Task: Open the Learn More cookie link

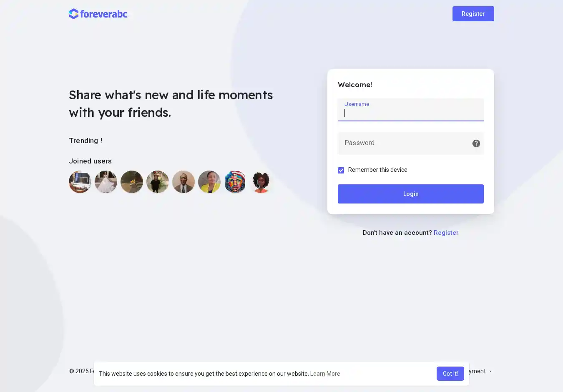Action: point(325,374)
